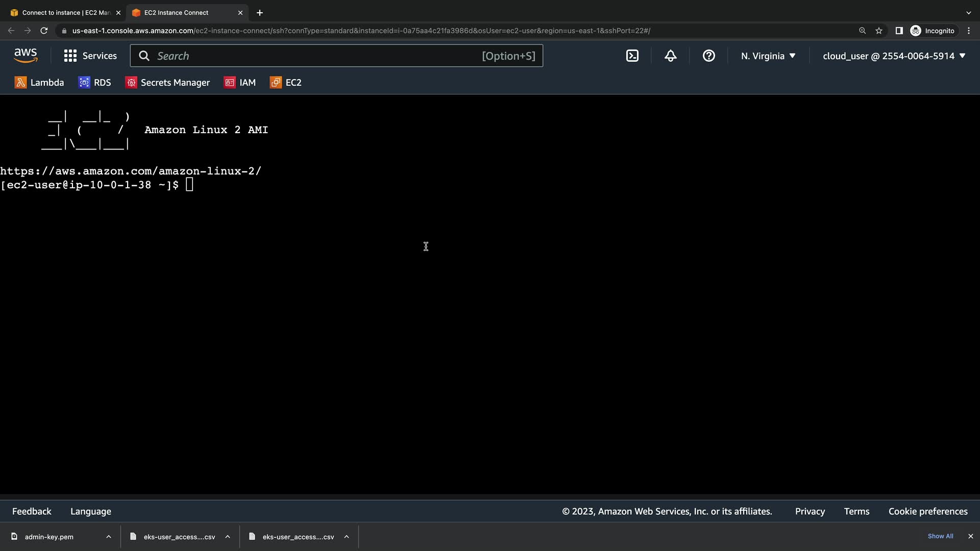This screenshot has width=980, height=551.
Task: Expand admin-key.pem download options
Action: pos(109,537)
